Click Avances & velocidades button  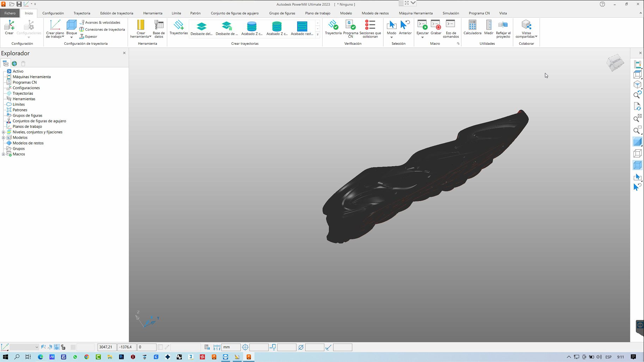click(102, 23)
